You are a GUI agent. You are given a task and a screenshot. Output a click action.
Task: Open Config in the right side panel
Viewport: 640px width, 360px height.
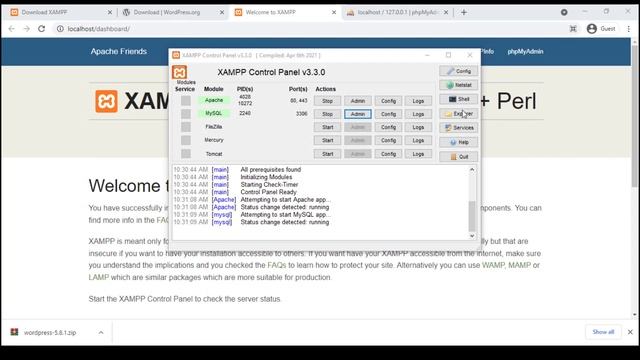pos(458,71)
